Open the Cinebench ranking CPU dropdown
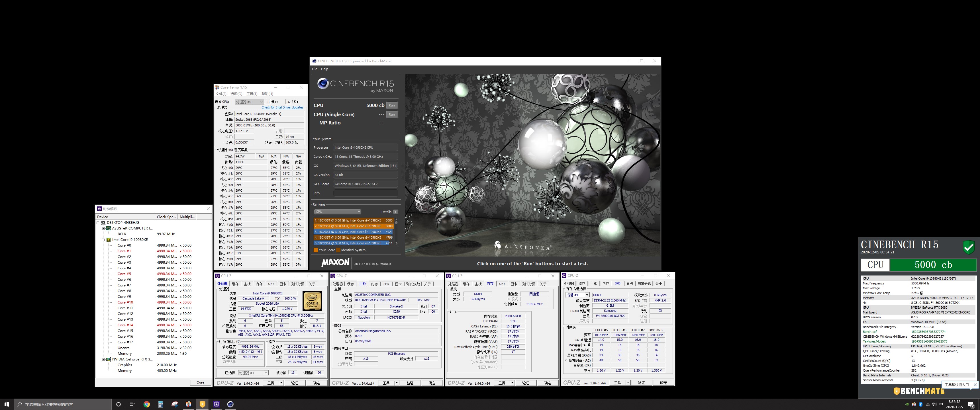 pos(337,212)
